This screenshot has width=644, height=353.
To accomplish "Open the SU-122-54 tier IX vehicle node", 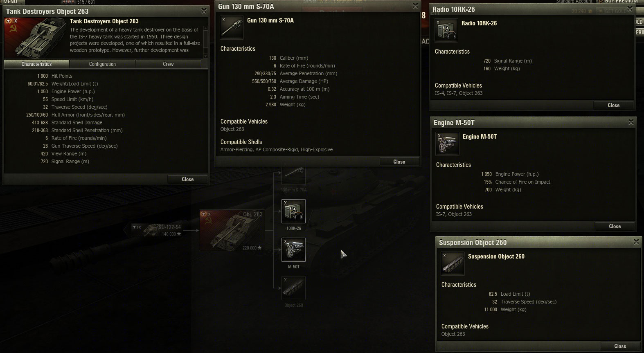I will [157, 230].
